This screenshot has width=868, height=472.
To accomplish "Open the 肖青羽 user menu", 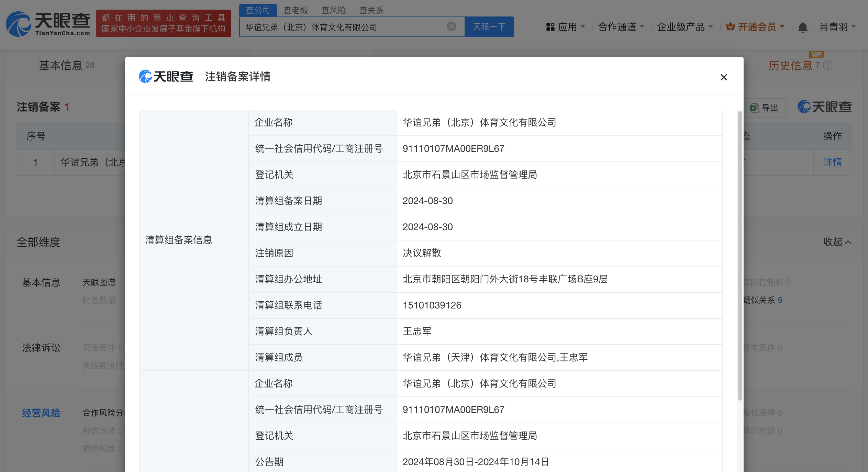I will [x=837, y=27].
